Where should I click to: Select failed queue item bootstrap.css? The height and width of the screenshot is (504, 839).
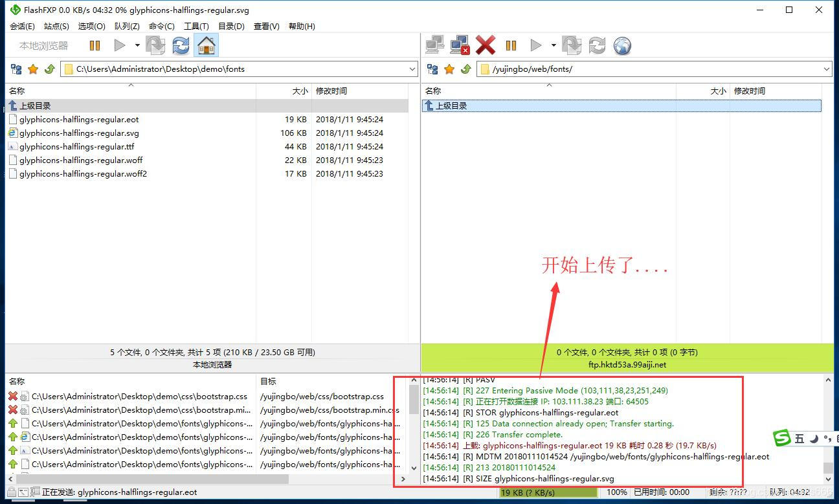[x=140, y=396]
